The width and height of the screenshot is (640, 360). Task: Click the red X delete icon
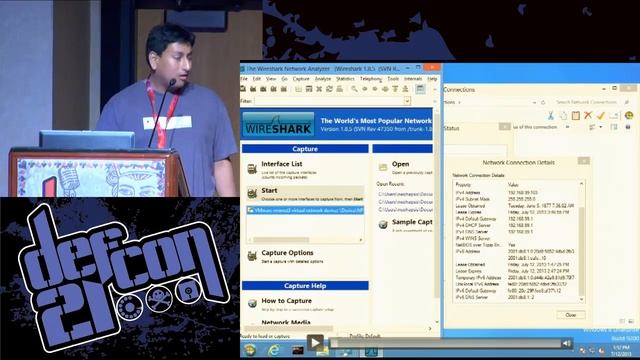tap(588, 116)
